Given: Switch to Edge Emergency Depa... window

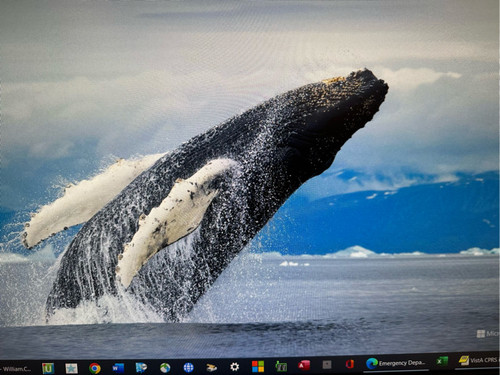Looking at the screenshot, I should (x=396, y=363).
